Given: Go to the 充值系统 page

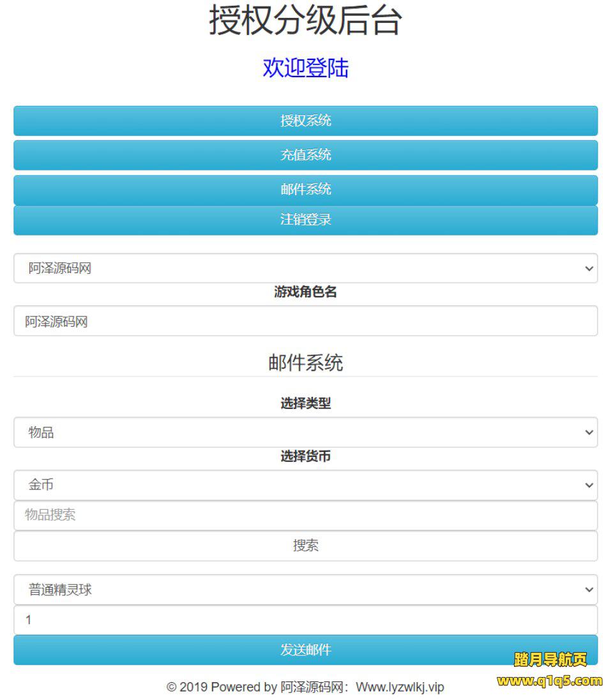Looking at the screenshot, I should pyautogui.click(x=305, y=155).
